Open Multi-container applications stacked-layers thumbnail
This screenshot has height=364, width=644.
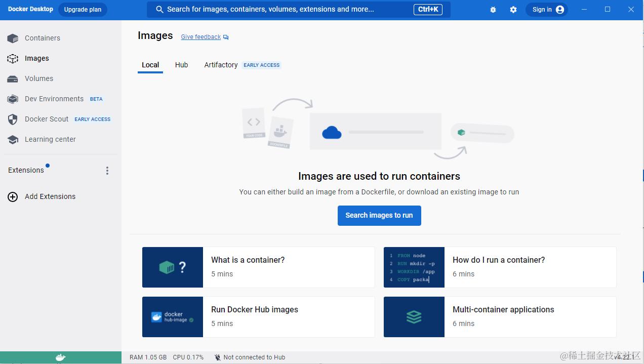(x=414, y=317)
